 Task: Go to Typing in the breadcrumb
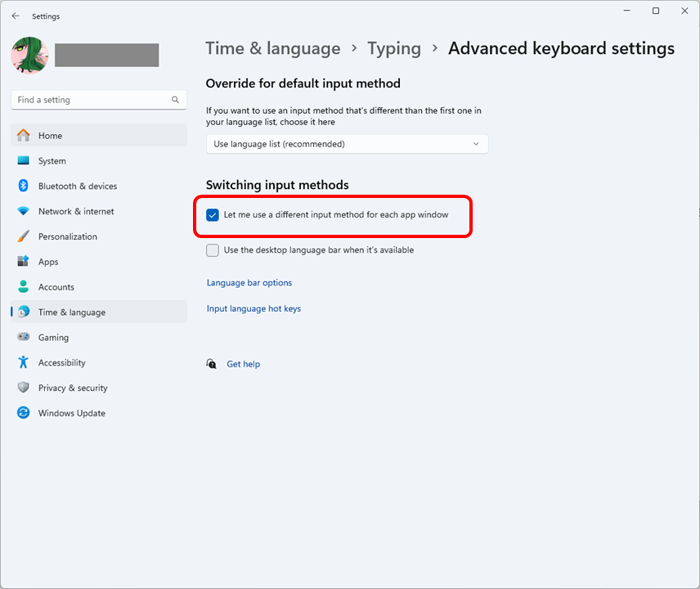(393, 48)
